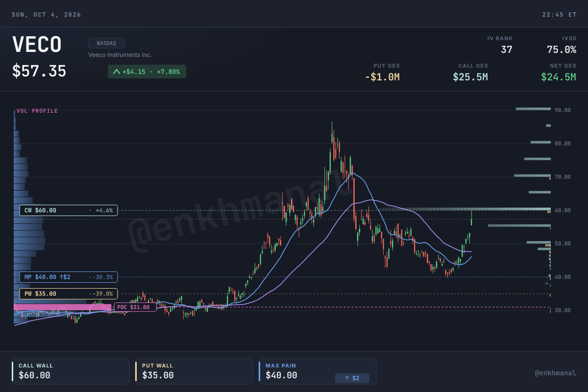The height and width of the screenshot is (392, 588).
Task: Click the -30.3% distance on MP label
Action: tap(102, 277)
